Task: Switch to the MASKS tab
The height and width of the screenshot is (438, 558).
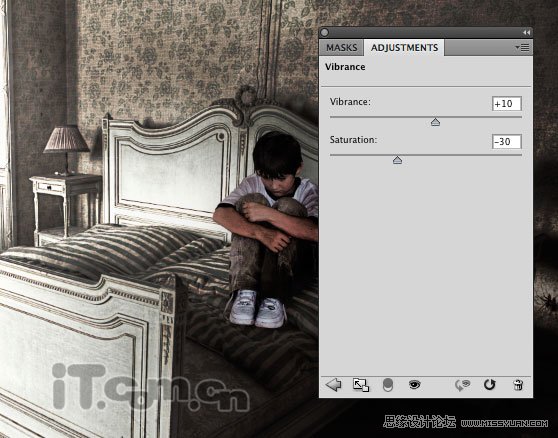Action: tap(341, 48)
